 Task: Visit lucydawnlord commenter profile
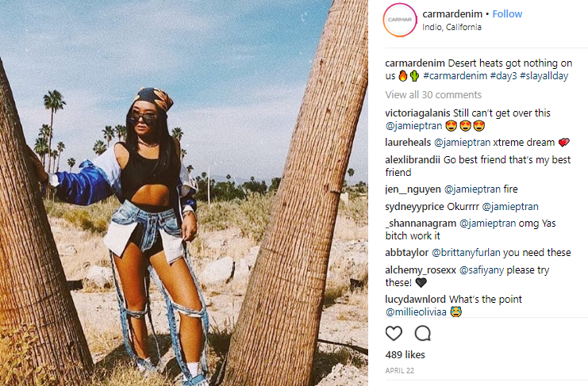(x=416, y=299)
